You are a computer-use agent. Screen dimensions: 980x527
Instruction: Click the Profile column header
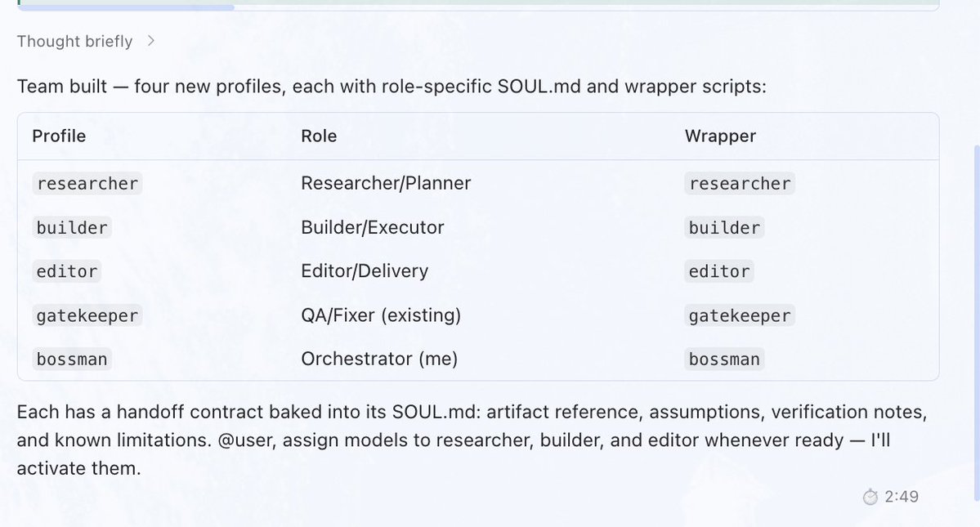click(x=59, y=136)
